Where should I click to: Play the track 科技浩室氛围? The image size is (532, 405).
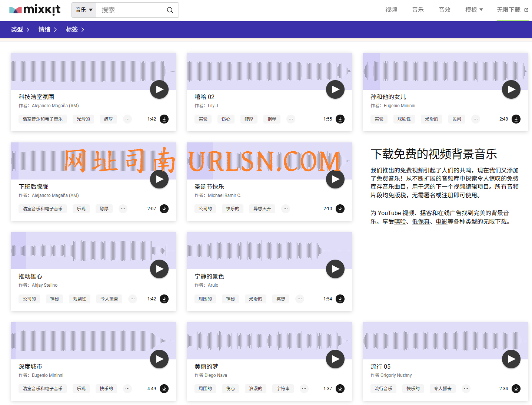[159, 89]
